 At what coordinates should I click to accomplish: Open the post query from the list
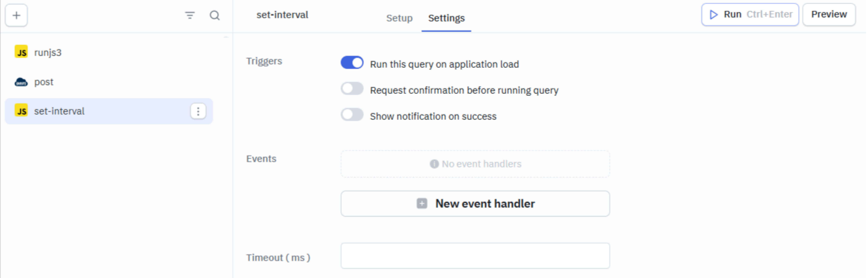pyautogui.click(x=44, y=82)
